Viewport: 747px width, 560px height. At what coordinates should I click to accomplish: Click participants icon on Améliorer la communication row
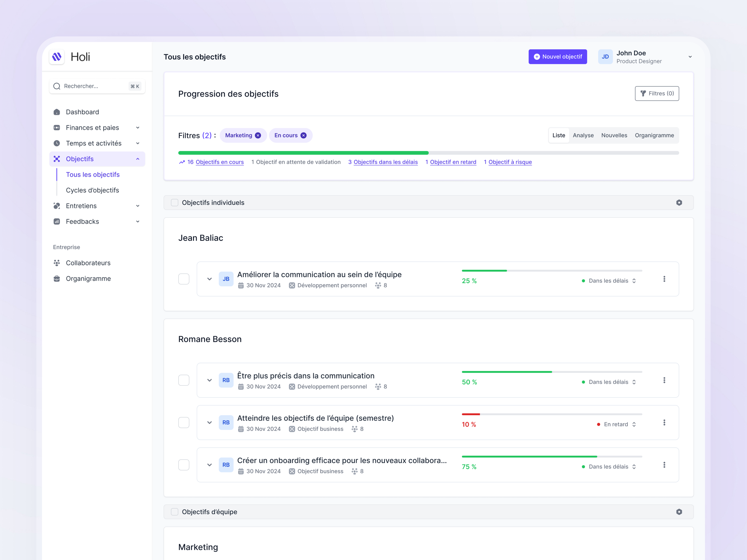378,286
